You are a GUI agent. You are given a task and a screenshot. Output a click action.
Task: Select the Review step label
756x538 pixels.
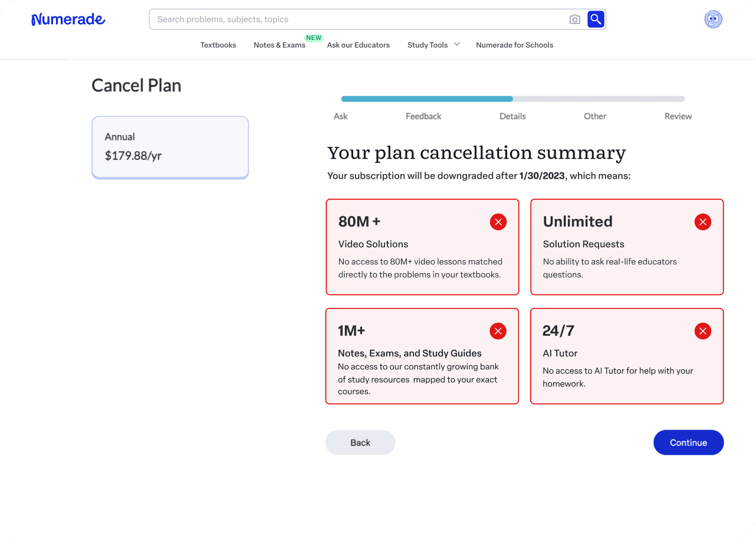[678, 116]
